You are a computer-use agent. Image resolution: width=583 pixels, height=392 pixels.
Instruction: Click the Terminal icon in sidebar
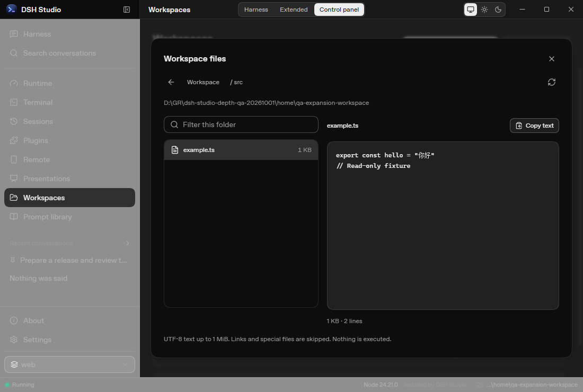coord(14,102)
